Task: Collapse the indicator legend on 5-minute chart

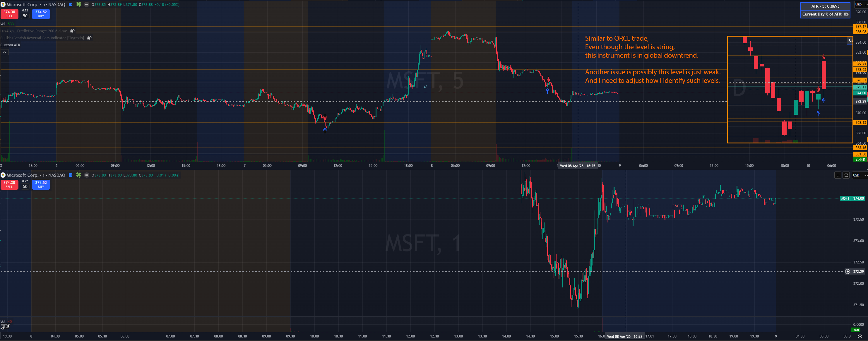Action: tap(4, 52)
